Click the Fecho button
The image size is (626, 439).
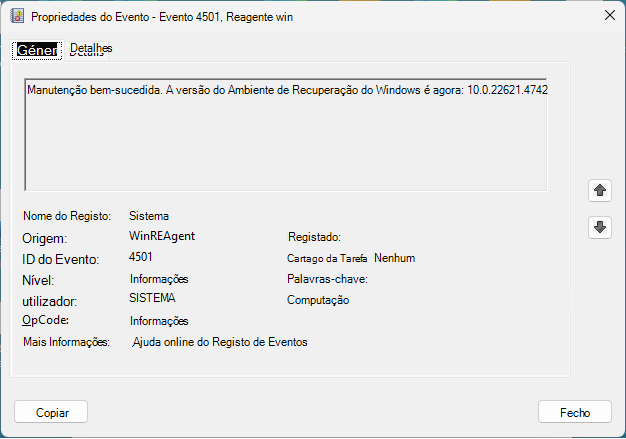pyautogui.click(x=575, y=412)
